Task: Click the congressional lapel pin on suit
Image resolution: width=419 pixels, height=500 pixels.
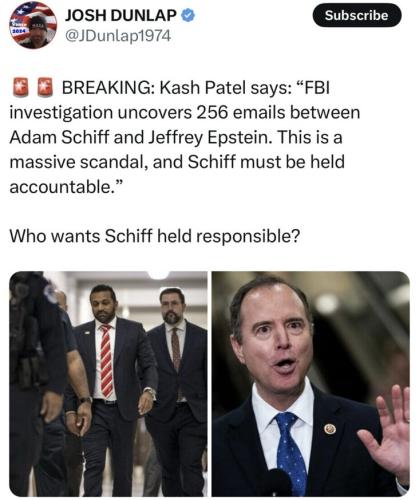Action: [330, 429]
